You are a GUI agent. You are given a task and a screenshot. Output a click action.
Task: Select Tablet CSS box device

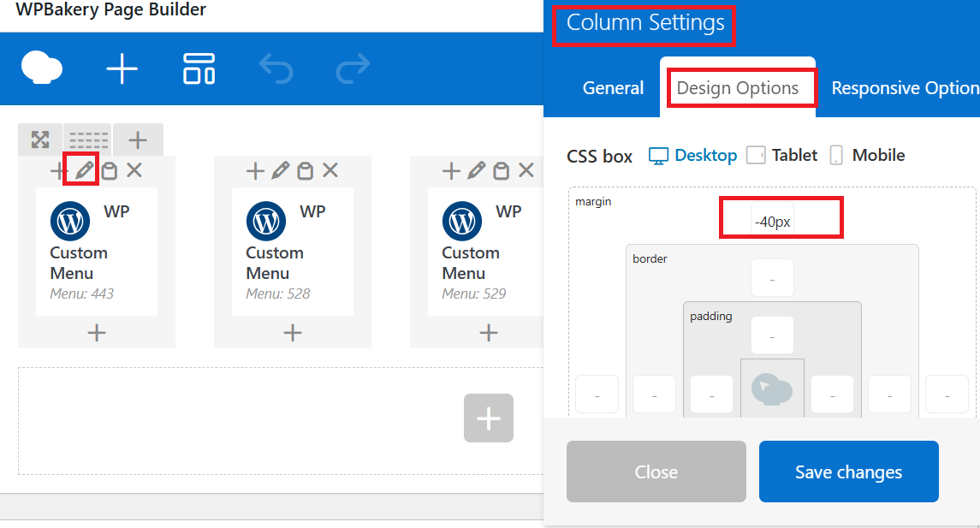[782, 155]
